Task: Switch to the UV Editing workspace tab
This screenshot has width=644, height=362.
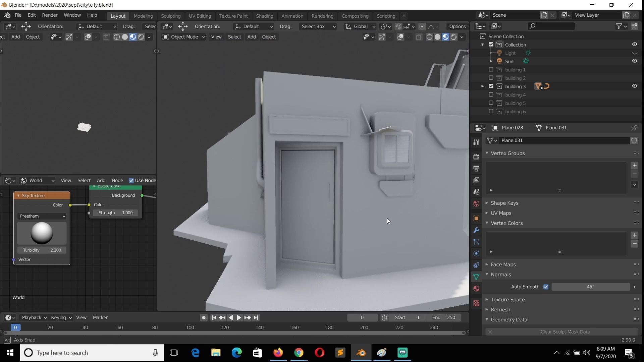Action: [x=200, y=16]
